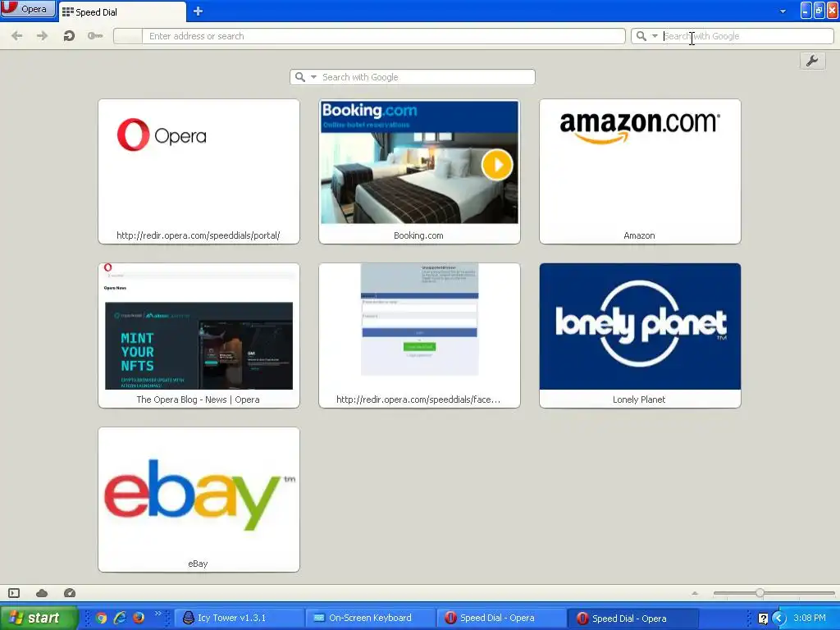Open the closed tabs dropdown arrow
Viewport: 840px width, 630px height.
tap(783, 11)
